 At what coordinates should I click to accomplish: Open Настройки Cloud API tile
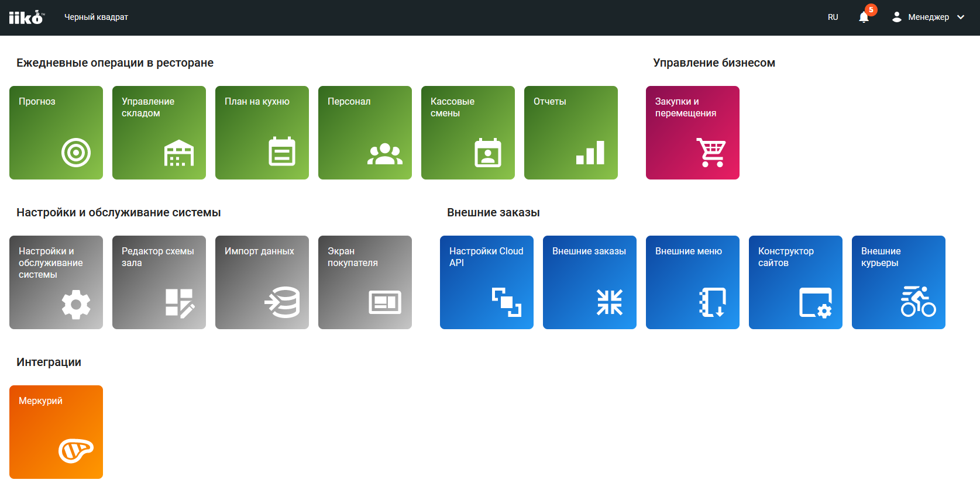click(487, 282)
